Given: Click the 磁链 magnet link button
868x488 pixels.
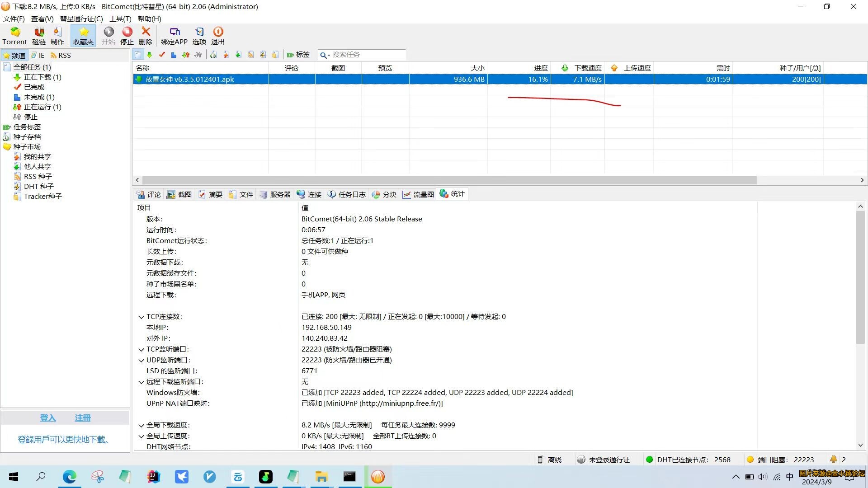Looking at the screenshot, I should pyautogui.click(x=39, y=36).
